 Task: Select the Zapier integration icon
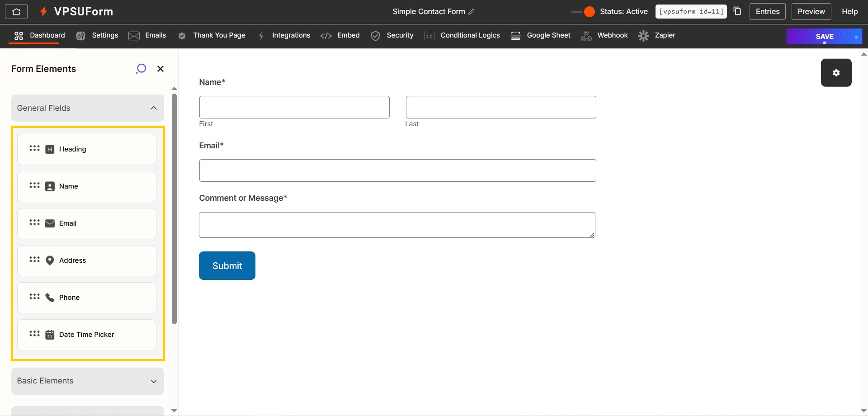643,35
